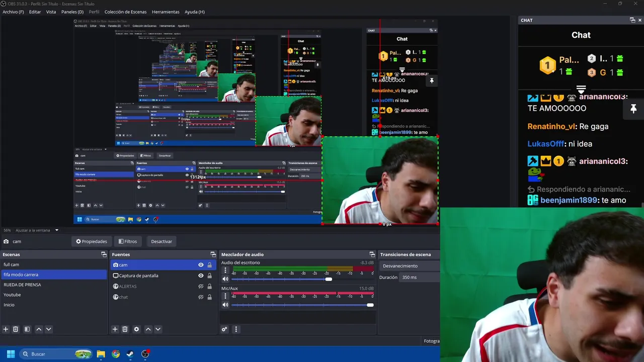Image resolution: width=644 pixels, height=362 pixels.
Task: Open the Ayuda (H) menu
Action: click(195, 12)
